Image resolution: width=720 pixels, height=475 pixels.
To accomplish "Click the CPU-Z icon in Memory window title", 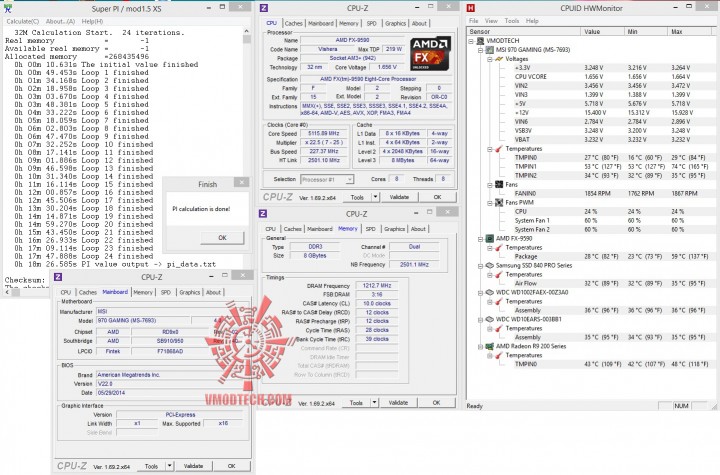I will point(263,213).
